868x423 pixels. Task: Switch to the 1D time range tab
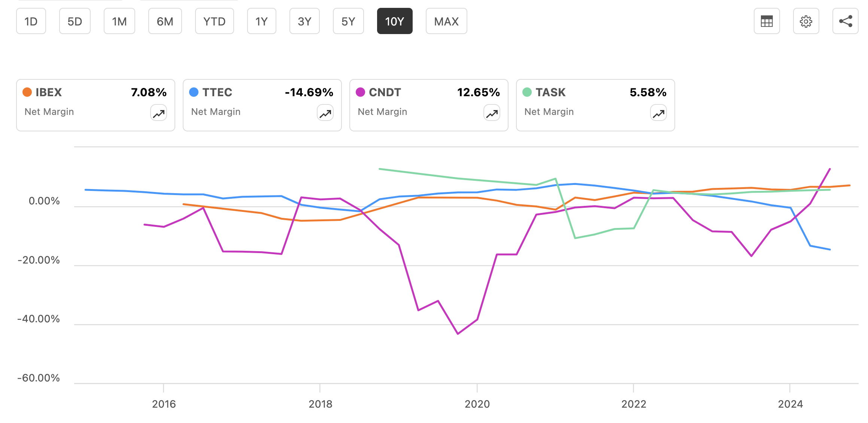[31, 21]
